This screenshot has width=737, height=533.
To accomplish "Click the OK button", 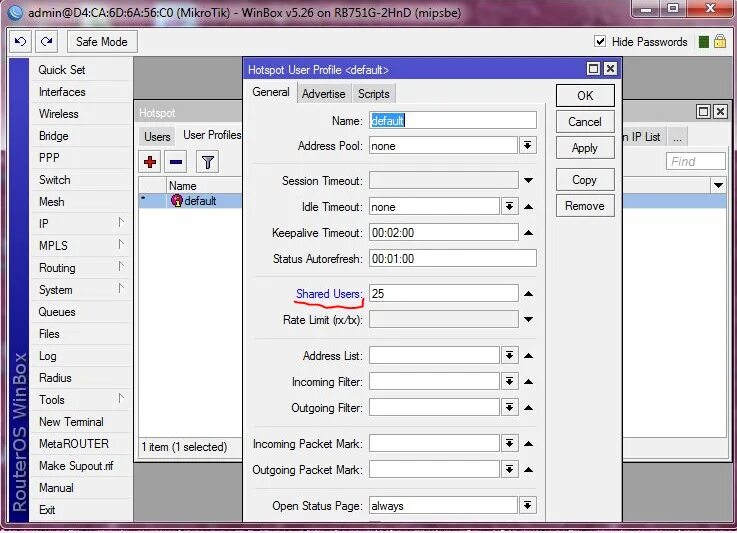I will pos(585,96).
